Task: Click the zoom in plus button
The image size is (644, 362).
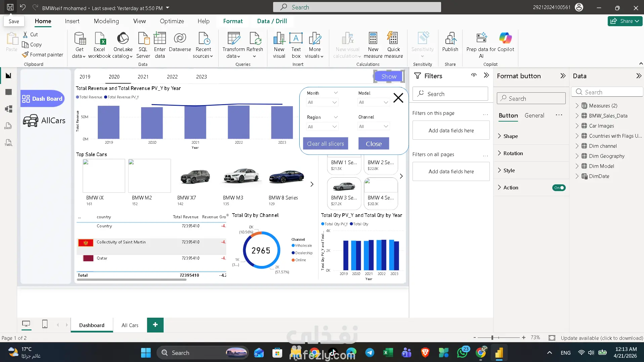Action: [x=523, y=337]
